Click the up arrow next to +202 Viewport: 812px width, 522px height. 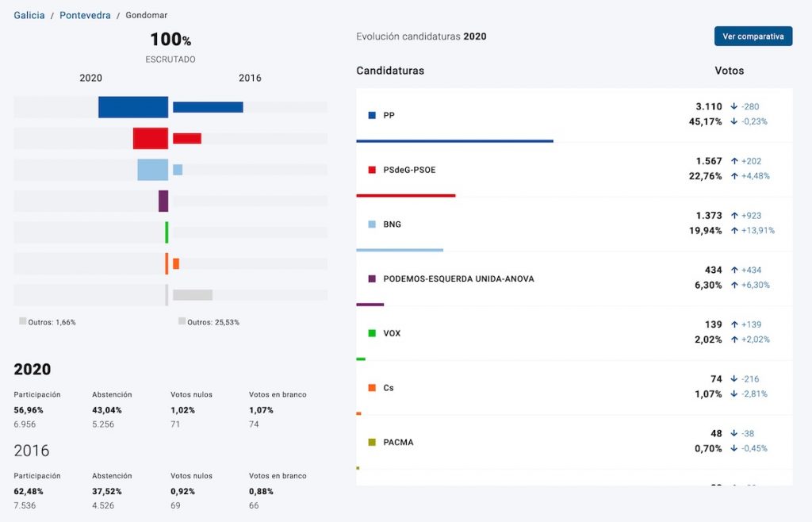734,161
